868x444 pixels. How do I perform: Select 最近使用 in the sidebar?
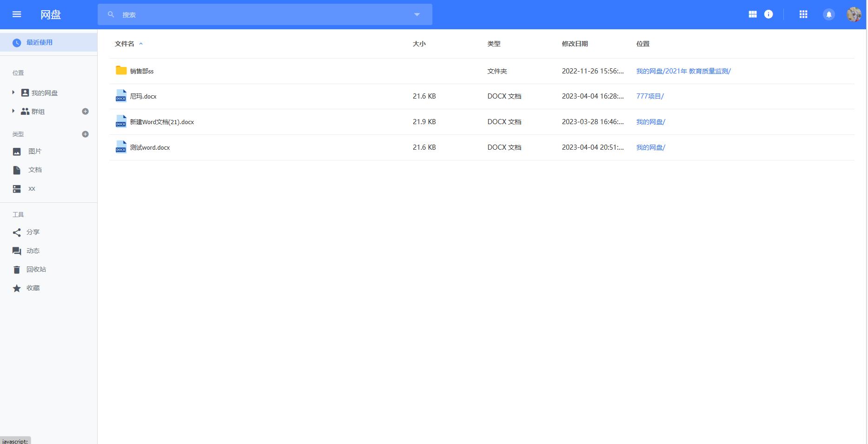coord(39,42)
